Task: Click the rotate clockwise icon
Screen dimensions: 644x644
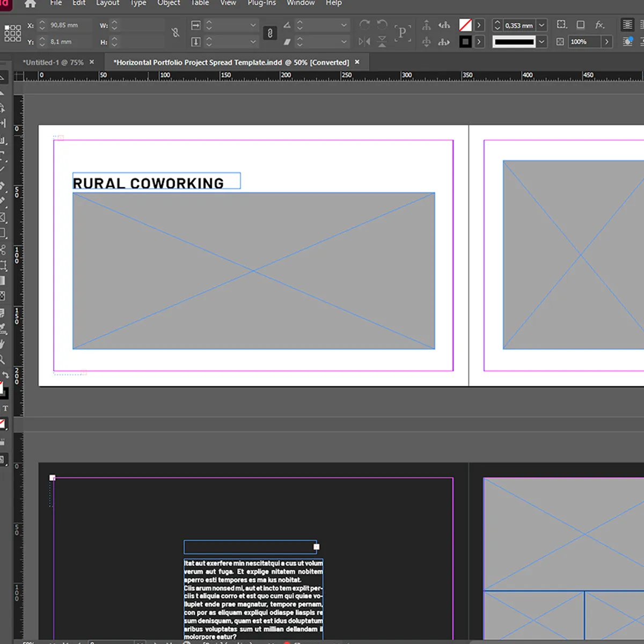Action: [365, 25]
